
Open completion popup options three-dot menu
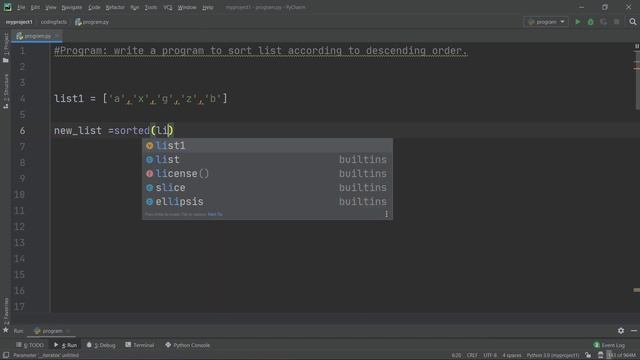pos(386,214)
